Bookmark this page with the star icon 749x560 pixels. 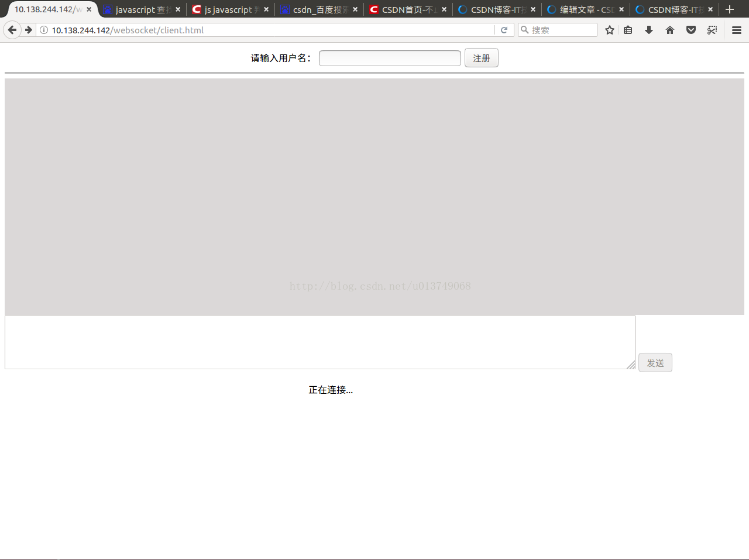tap(610, 30)
